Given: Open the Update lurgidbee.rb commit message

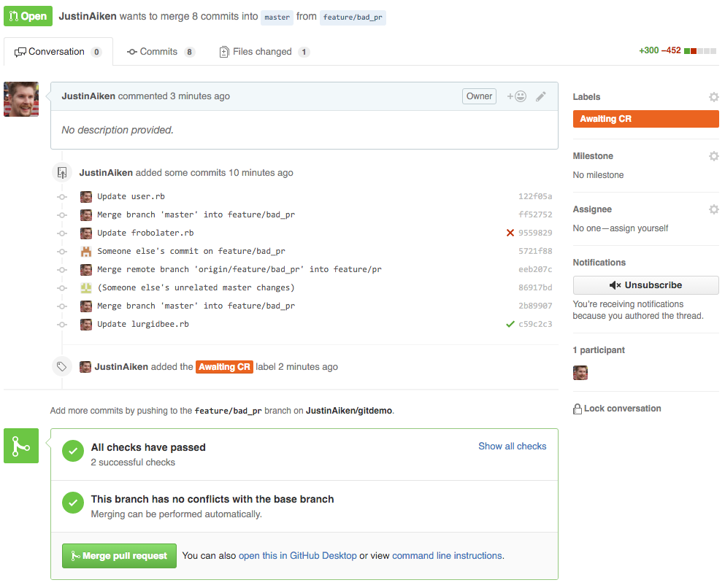Looking at the screenshot, I should coord(143,324).
